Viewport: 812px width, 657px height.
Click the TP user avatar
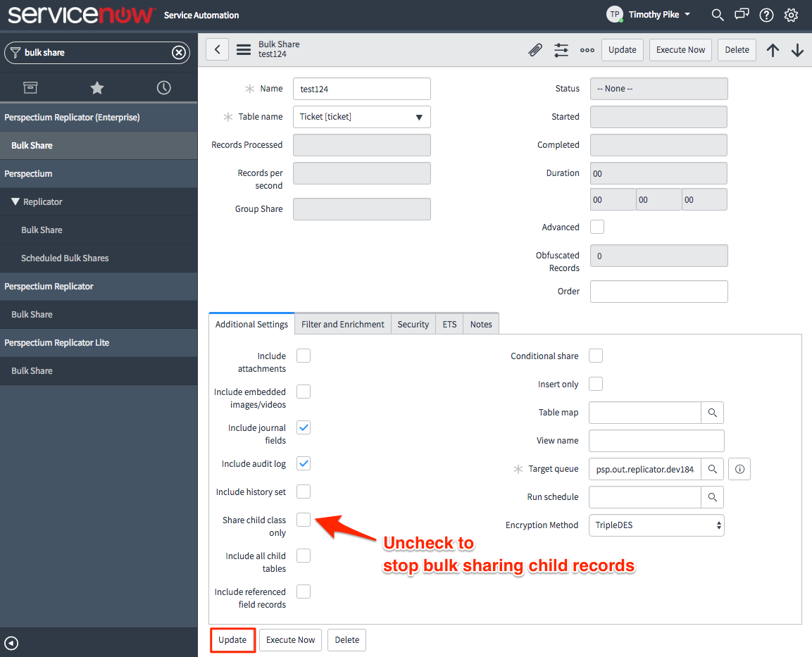(615, 15)
